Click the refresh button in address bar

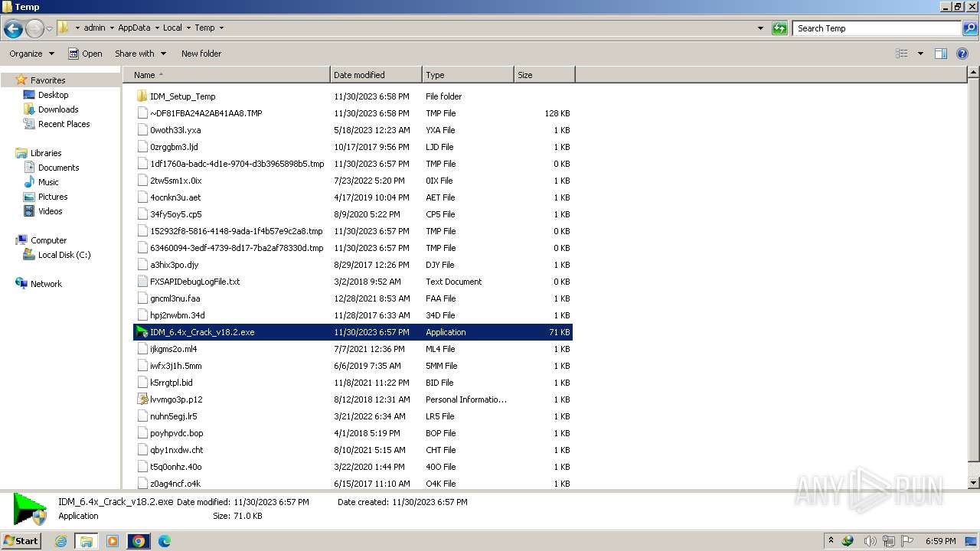pos(779,28)
